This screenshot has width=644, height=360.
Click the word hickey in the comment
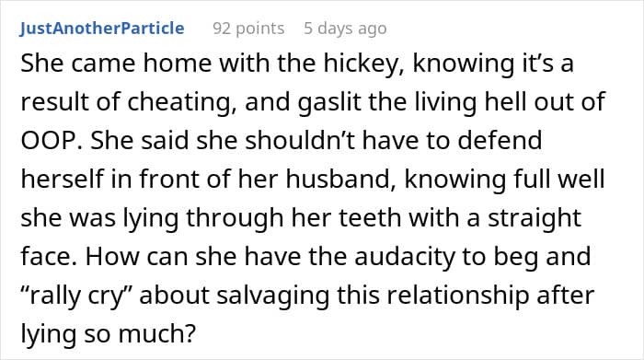tap(361, 64)
